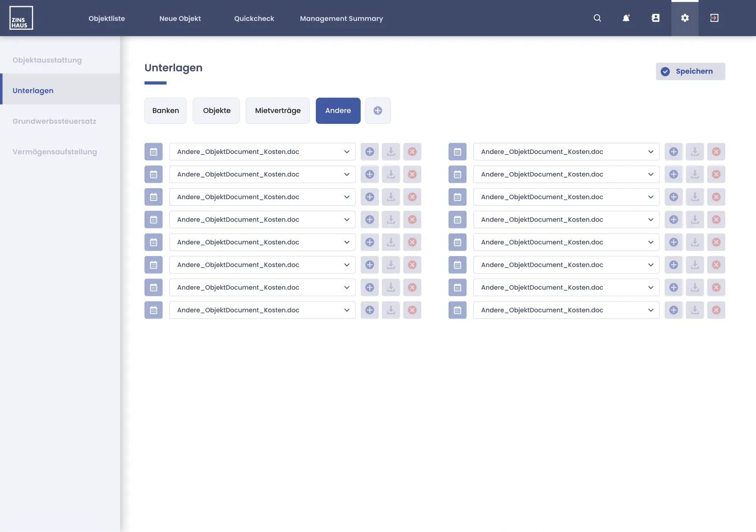Download the first Andere_ObjektDocument_Kosten.doc file

point(391,152)
